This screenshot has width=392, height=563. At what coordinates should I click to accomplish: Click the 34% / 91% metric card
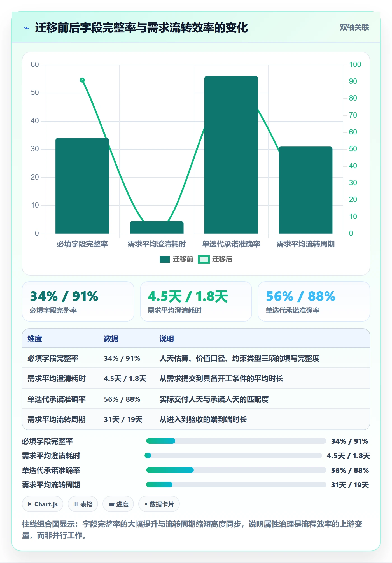point(78,301)
